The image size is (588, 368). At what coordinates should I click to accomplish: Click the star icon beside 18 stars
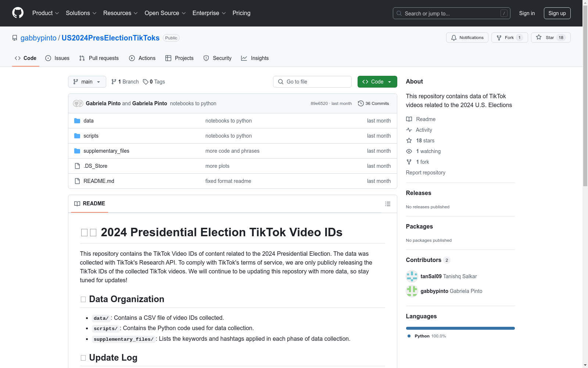[409, 141]
